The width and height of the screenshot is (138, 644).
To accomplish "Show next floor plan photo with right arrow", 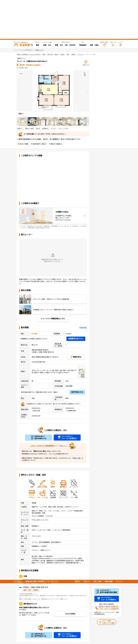I will tap(88, 91).
